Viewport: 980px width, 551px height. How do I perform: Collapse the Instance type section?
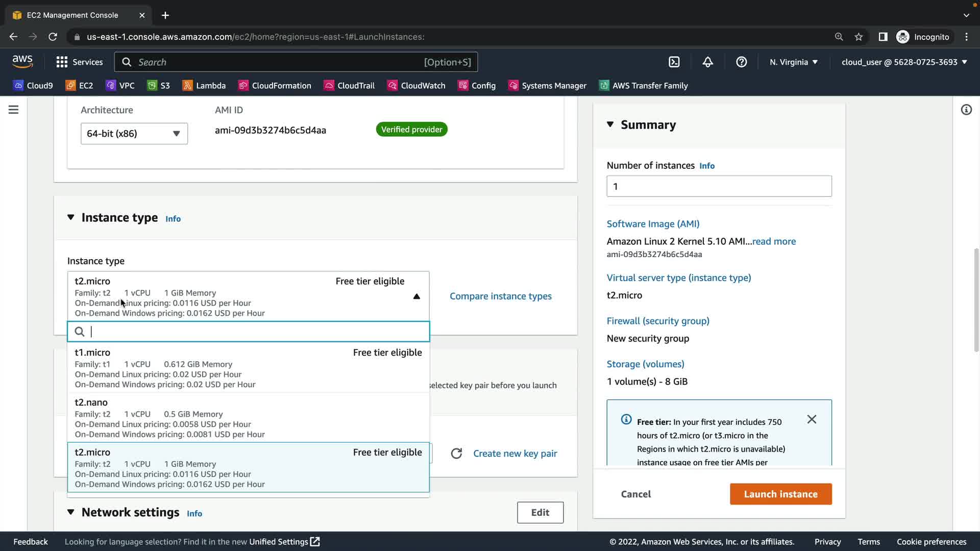pos(70,218)
